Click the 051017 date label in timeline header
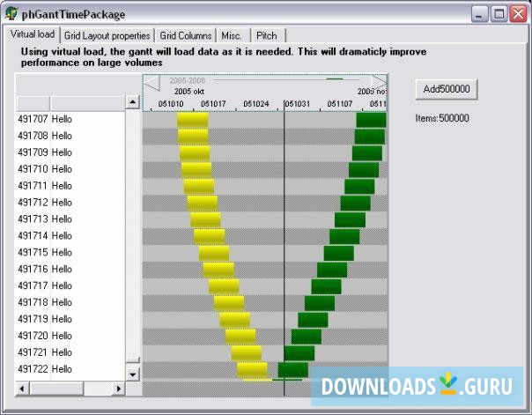 pyautogui.click(x=213, y=104)
